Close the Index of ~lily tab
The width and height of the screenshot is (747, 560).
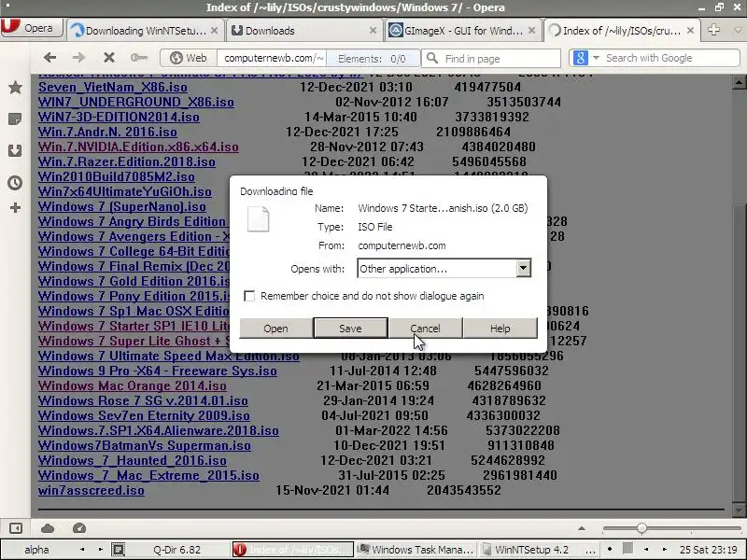click(690, 31)
